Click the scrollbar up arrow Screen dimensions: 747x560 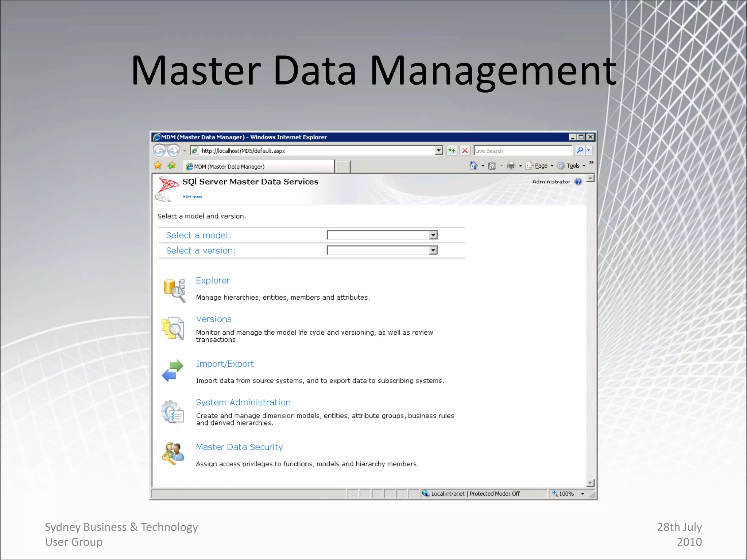(x=591, y=178)
